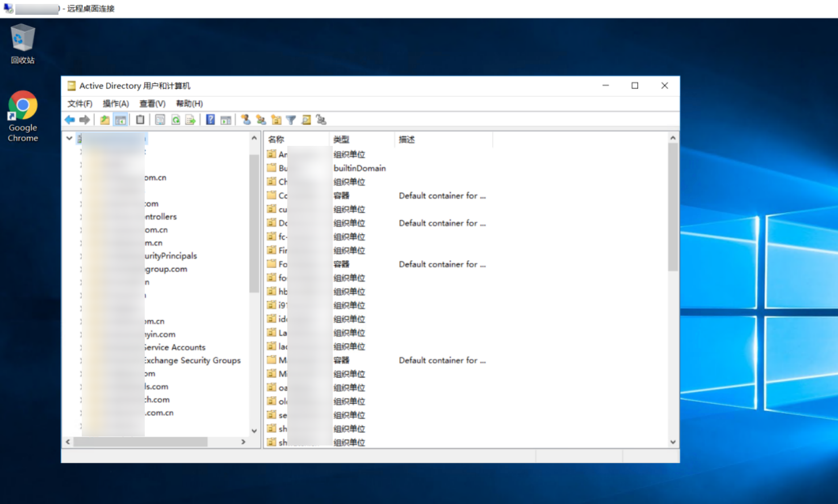838x504 pixels.
Task: Click the remote desktop connection title icon
Action: pyautogui.click(x=8, y=9)
